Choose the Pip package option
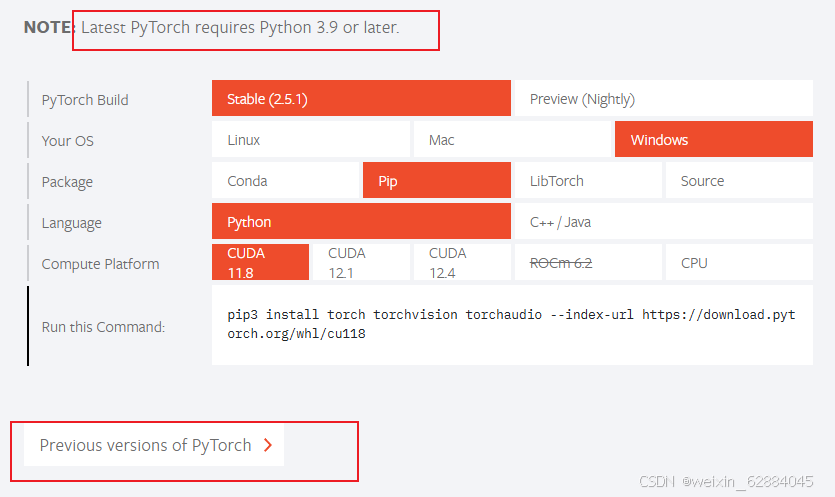Image resolution: width=835 pixels, height=497 pixels. pyautogui.click(x=437, y=181)
